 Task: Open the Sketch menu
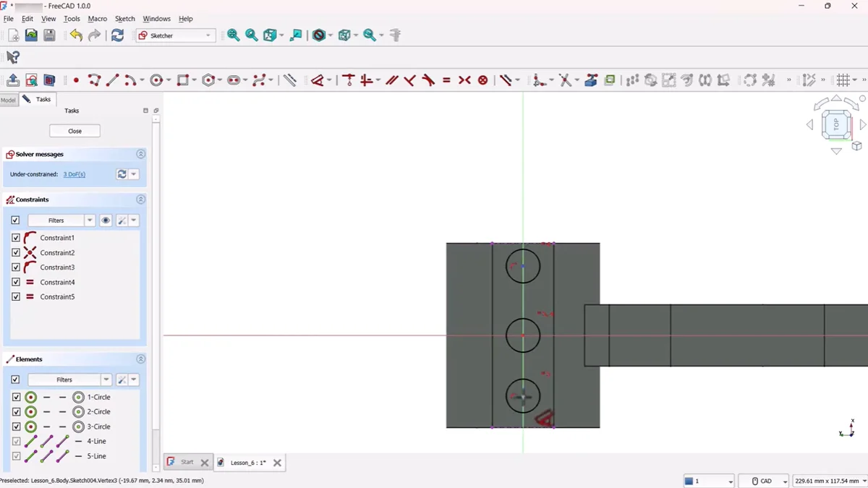124,19
